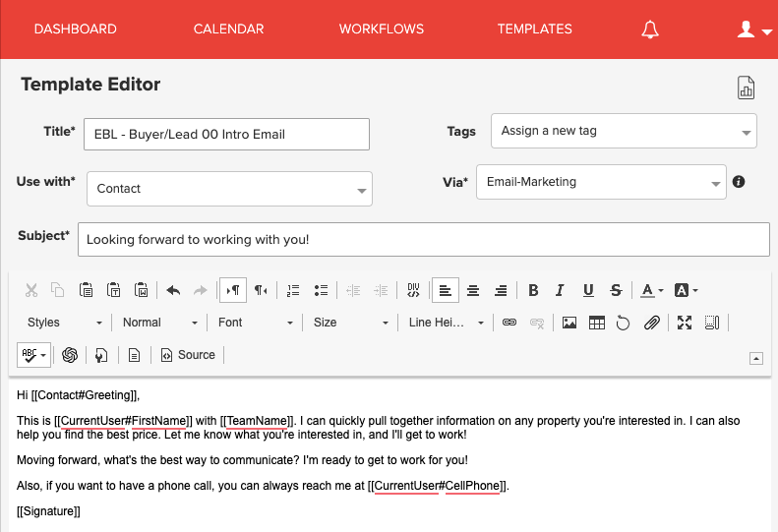Click the [[TeamName]] merge field
Image resolution: width=778 pixels, height=532 pixels.
click(x=258, y=421)
